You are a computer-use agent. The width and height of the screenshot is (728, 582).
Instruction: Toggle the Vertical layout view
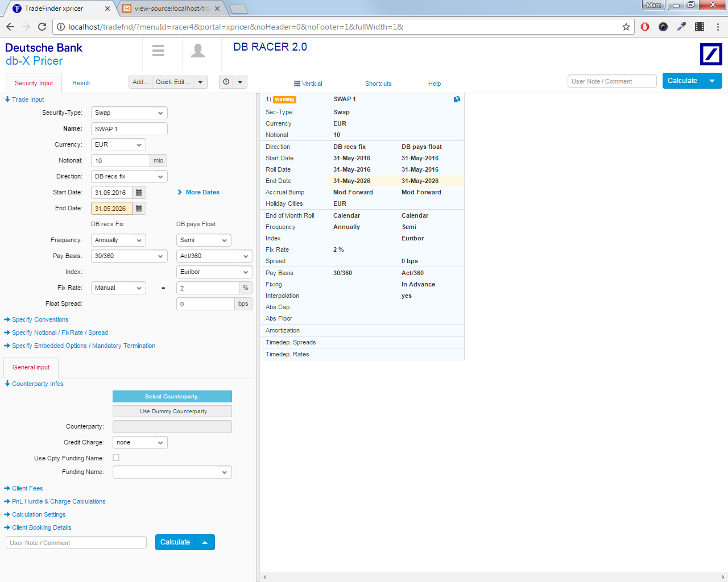pyautogui.click(x=308, y=84)
